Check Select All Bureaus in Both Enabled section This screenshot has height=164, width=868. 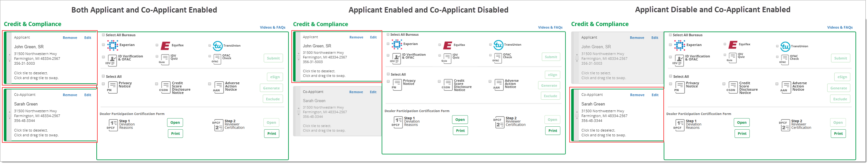click(103, 35)
